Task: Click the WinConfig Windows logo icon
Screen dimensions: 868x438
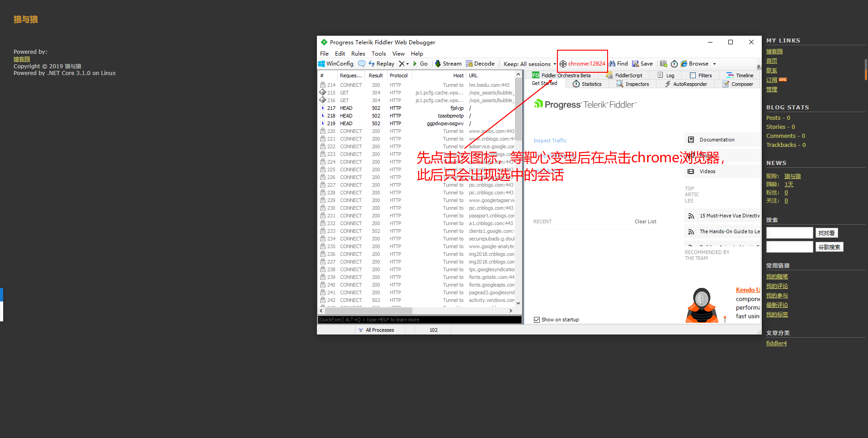Action: tap(321, 64)
